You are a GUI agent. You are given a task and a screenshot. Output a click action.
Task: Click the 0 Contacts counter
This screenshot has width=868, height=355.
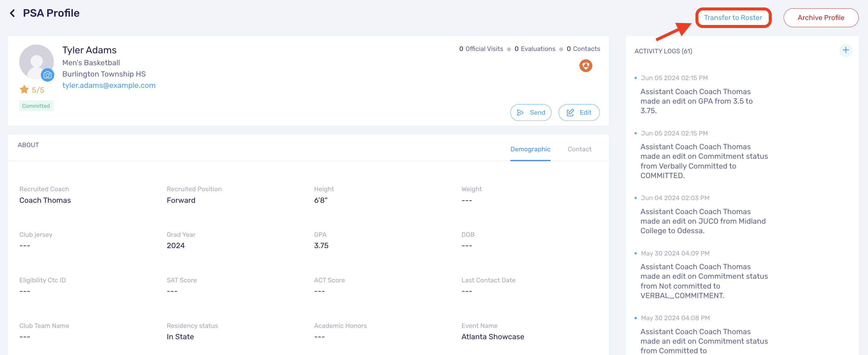(x=583, y=49)
